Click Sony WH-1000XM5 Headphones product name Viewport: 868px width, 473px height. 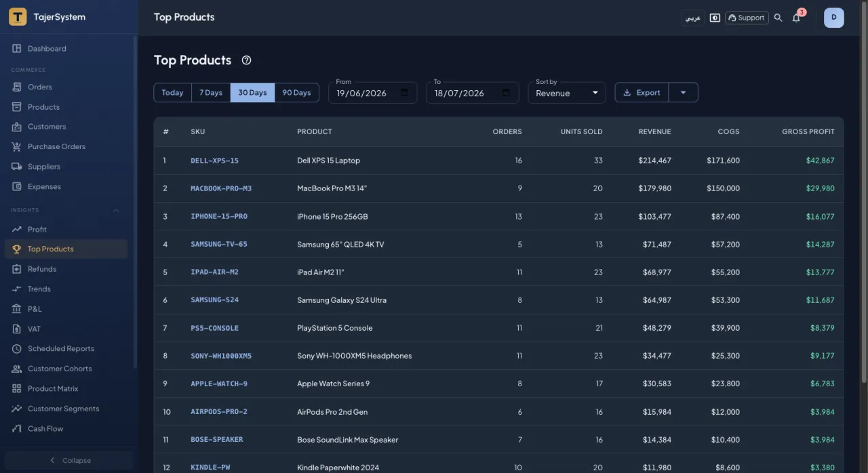point(354,356)
